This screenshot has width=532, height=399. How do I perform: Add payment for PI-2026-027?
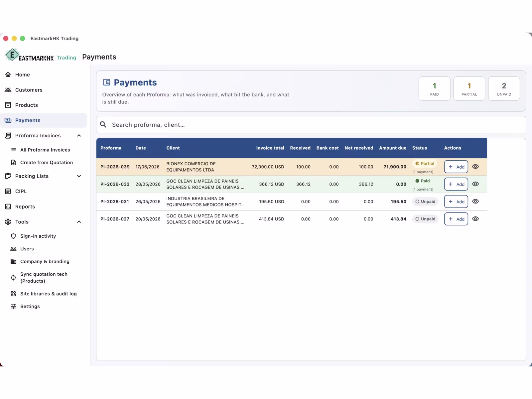click(x=456, y=219)
